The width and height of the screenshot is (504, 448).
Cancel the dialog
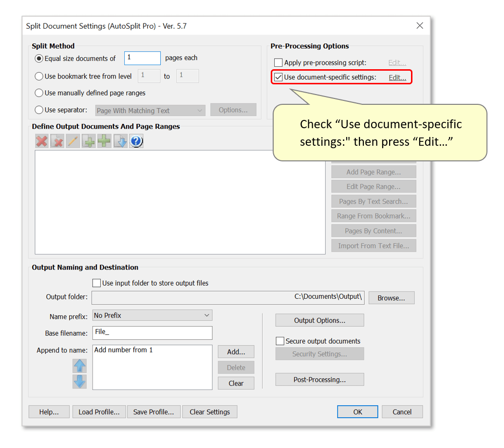402,412
